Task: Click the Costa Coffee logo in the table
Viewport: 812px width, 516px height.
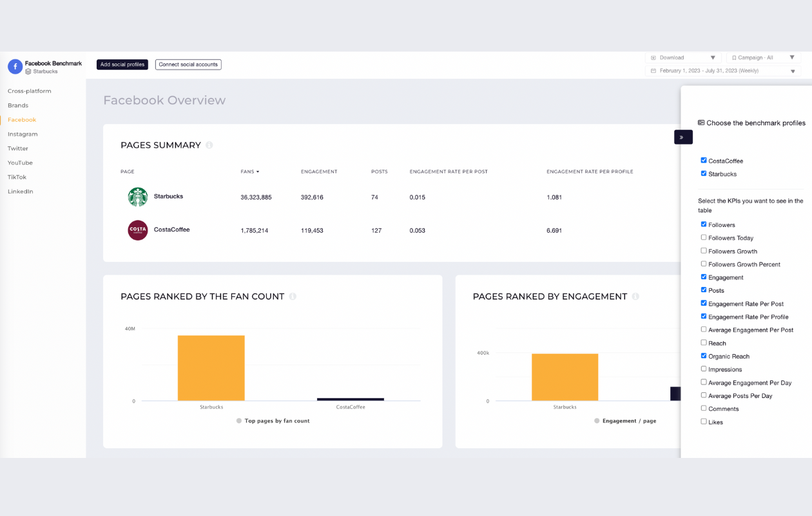Action: (x=138, y=230)
